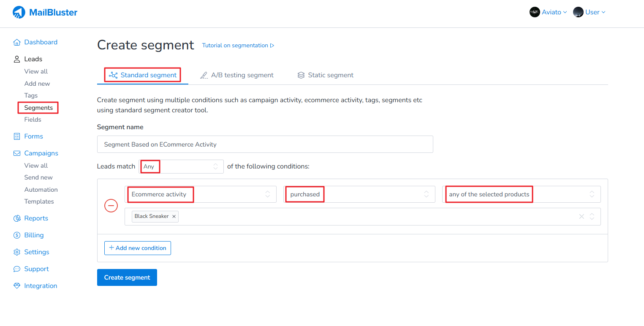Open the purchased condition dropdown
This screenshot has width=644, height=326.
(359, 194)
